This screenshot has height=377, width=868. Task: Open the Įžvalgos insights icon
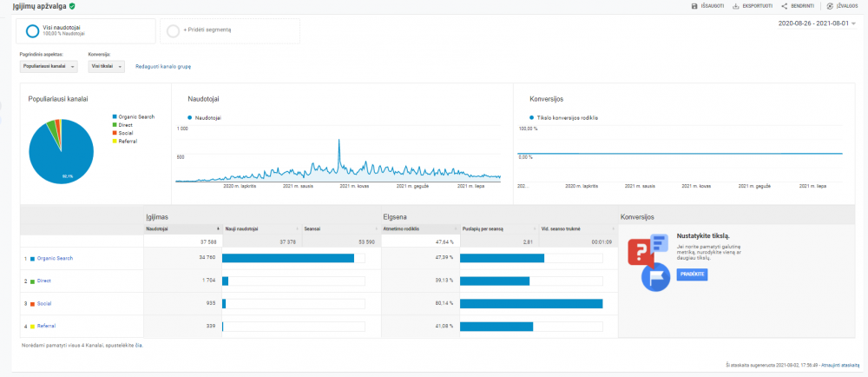(830, 6)
